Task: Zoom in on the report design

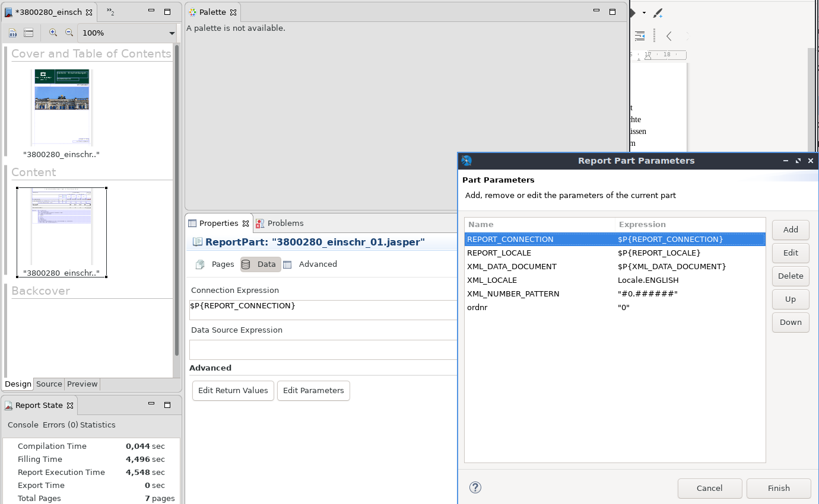Action: point(53,33)
